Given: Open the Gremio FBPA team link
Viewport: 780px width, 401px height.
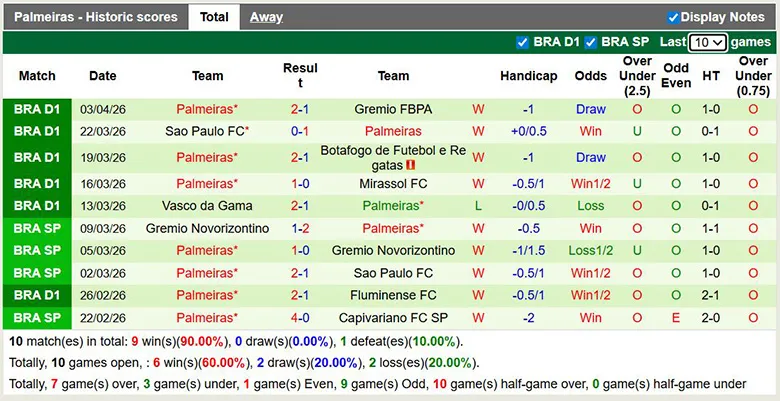Looking at the screenshot, I should [x=393, y=109].
